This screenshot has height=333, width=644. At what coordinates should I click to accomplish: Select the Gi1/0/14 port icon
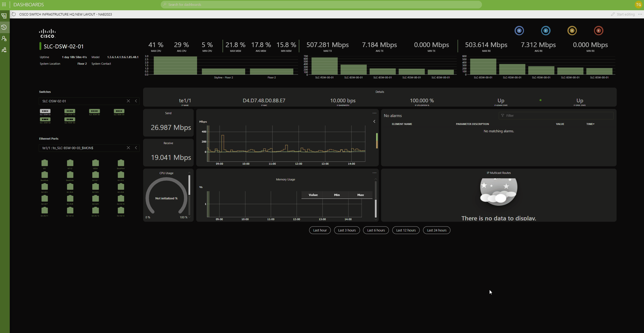[121, 210]
